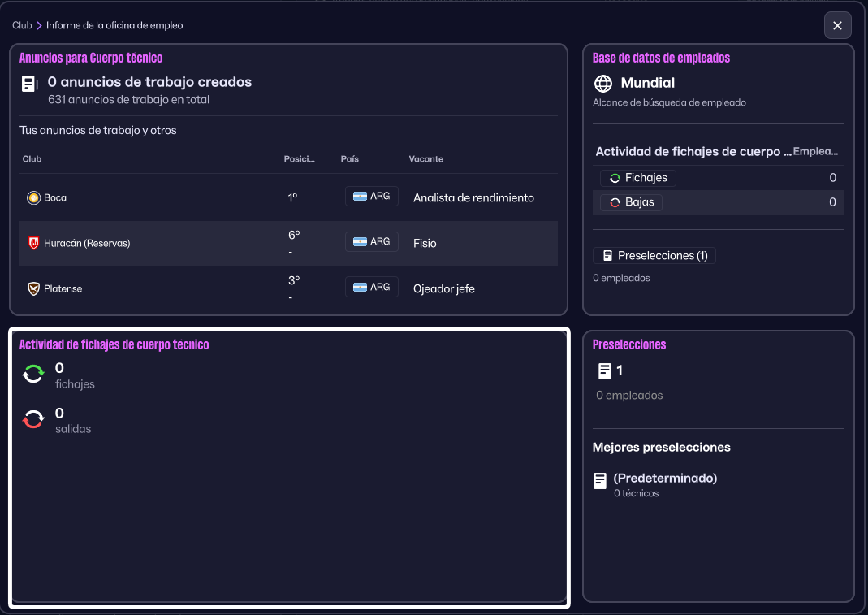This screenshot has height=615, width=868.
Task: Click the '0 anuncios de trabajo creados' heading
Action: coord(149,82)
